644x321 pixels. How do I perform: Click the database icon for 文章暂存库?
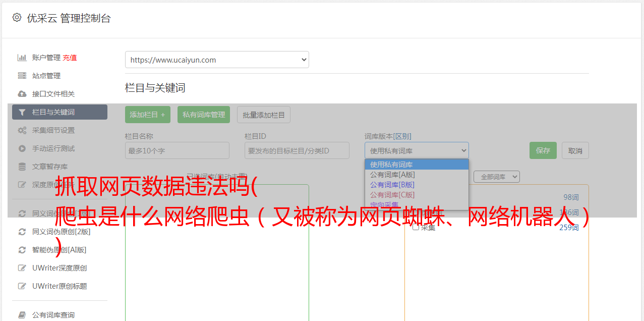pos(22,167)
